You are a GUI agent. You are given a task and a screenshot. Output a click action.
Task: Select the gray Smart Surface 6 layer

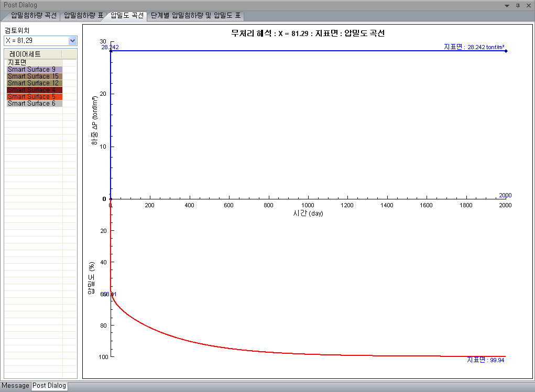(32, 104)
